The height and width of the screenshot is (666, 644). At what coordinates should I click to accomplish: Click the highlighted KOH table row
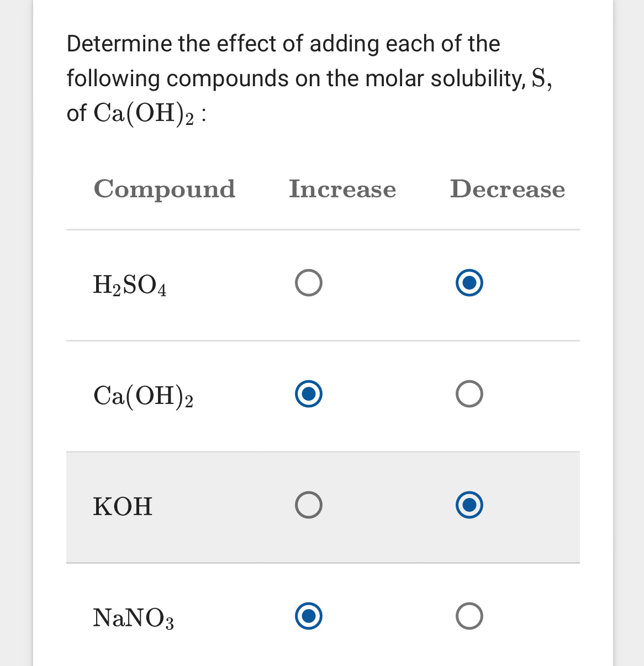pyautogui.click(x=323, y=506)
